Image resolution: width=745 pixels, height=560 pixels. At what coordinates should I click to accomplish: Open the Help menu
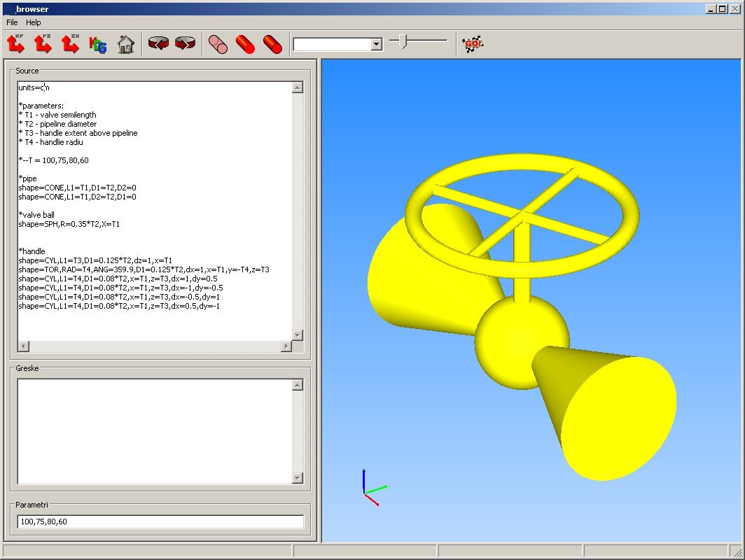click(34, 22)
